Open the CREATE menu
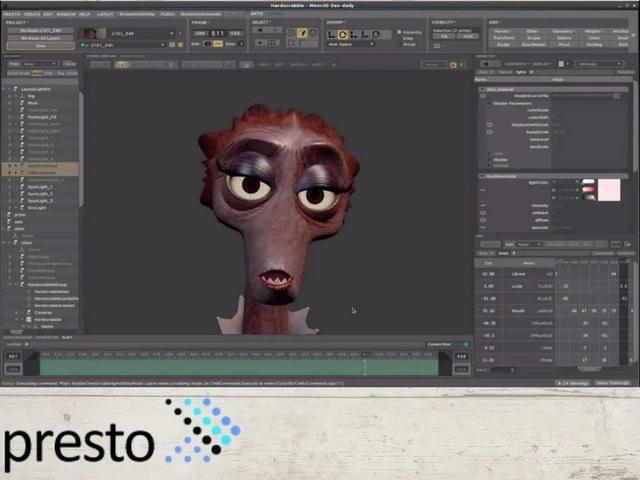The height and width of the screenshot is (480, 640). tap(32, 14)
